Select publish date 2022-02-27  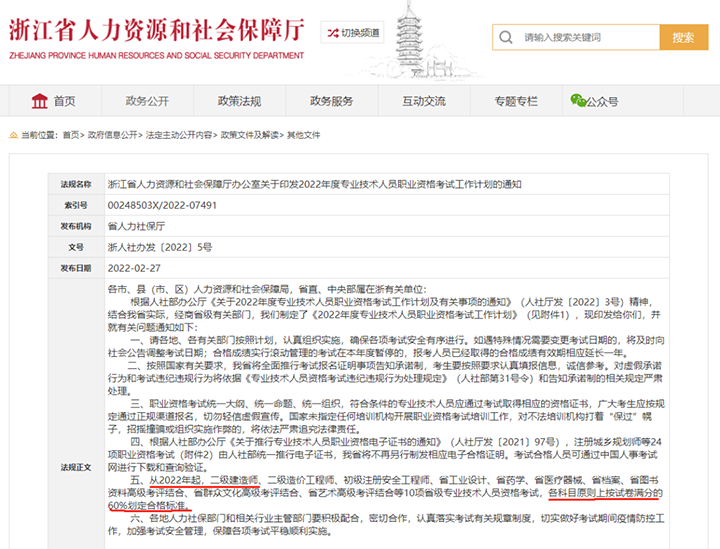[134, 268]
